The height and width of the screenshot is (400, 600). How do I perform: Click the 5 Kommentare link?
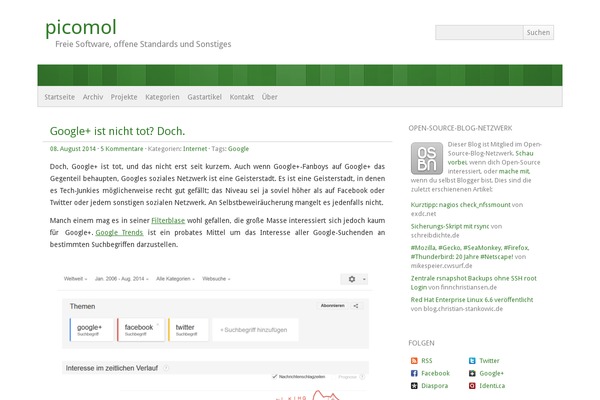[x=122, y=149]
